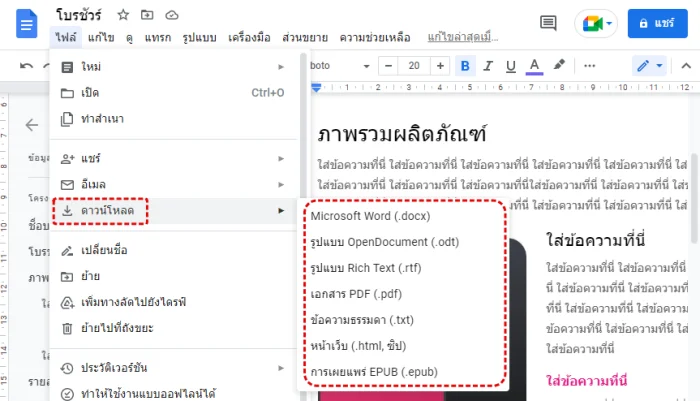This screenshot has width=700, height=401.
Task: Open the highlight color marker tool
Action: [x=559, y=65]
